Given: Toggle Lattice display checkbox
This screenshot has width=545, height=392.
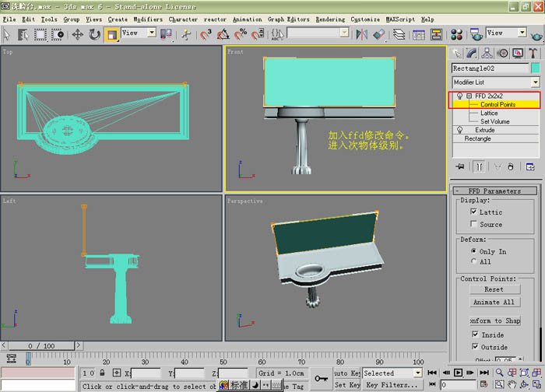Looking at the screenshot, I should click(x=473, y=212).
